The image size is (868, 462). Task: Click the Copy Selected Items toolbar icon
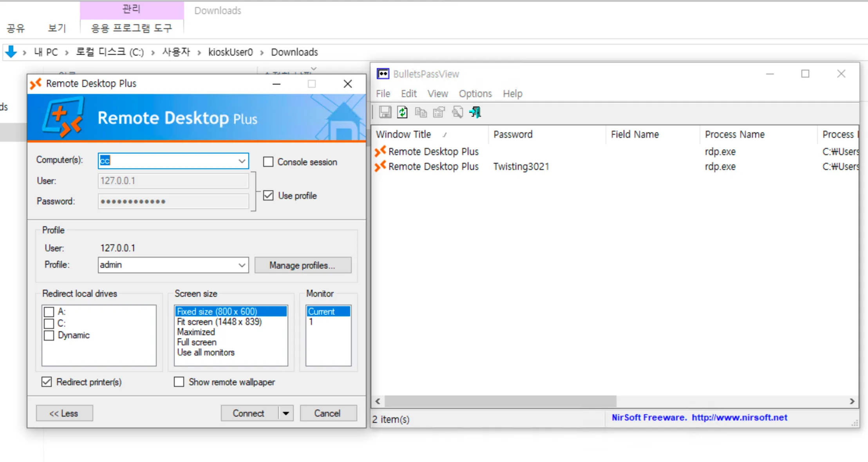tap(421, 112)
